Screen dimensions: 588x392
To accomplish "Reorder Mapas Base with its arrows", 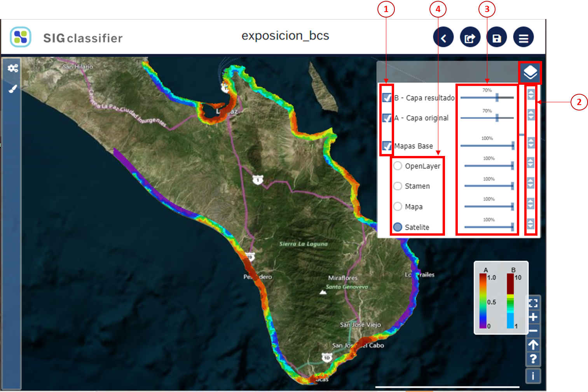I will click(x=531, y=142).
